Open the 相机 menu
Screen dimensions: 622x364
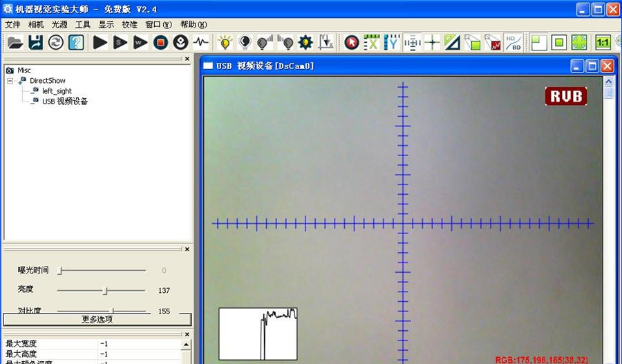coord(36,25)
